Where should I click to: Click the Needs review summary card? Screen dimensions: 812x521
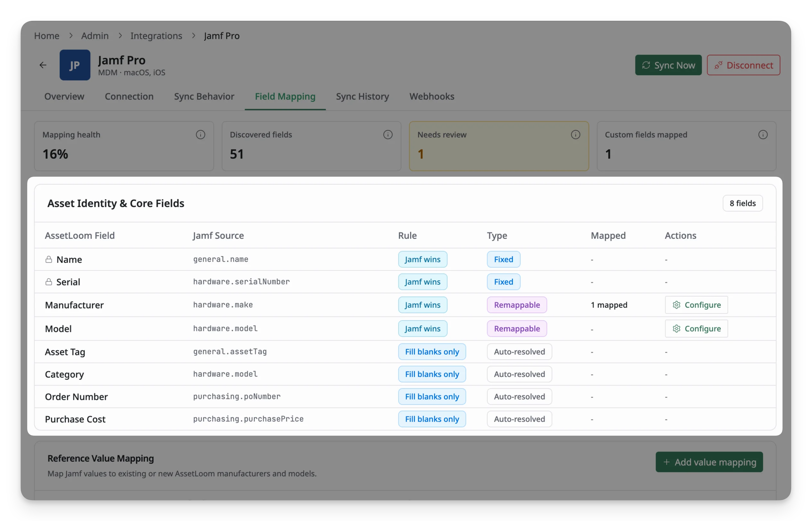[499, 146]
